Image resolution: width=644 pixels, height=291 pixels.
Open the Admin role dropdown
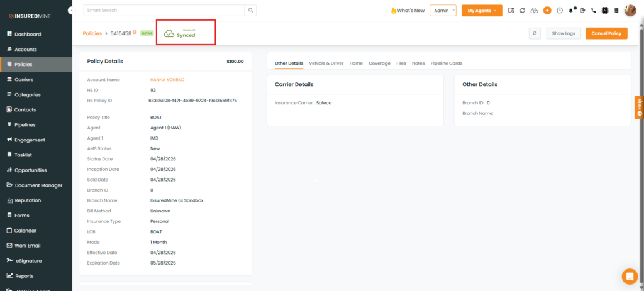pyautogui.click(x=443, y=10)
